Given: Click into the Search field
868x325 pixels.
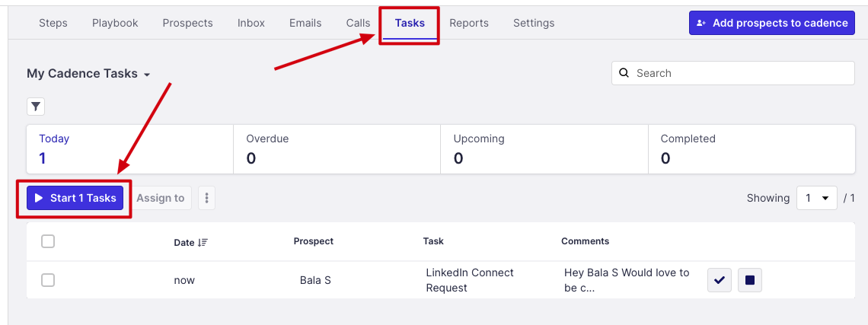Looking at the screenshot, I should 739,73.
